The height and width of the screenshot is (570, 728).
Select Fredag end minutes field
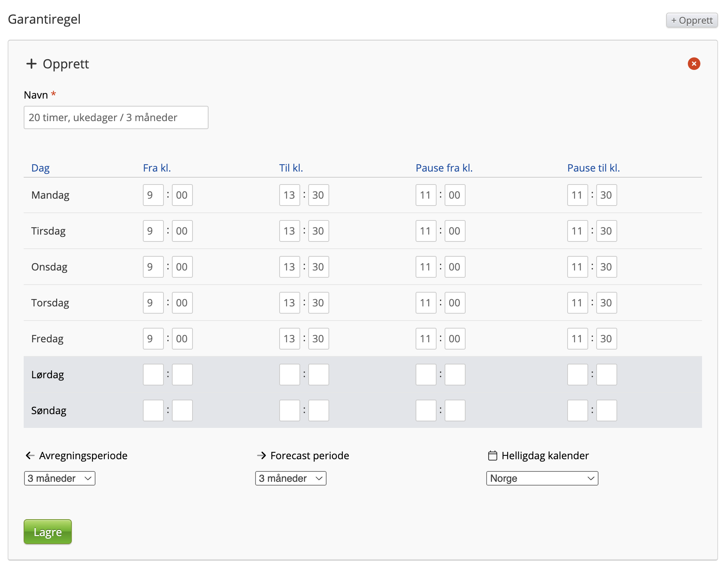319,339
